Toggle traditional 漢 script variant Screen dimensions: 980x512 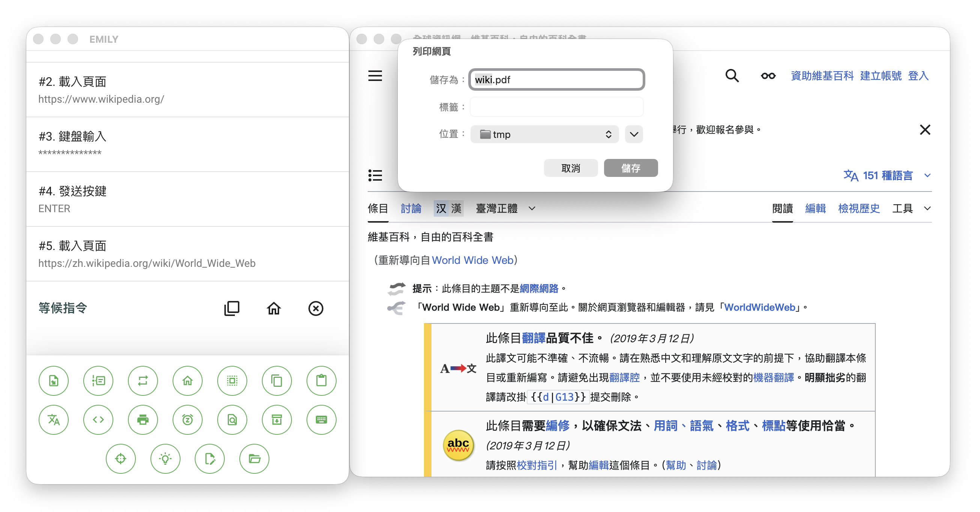pos(456,208)
